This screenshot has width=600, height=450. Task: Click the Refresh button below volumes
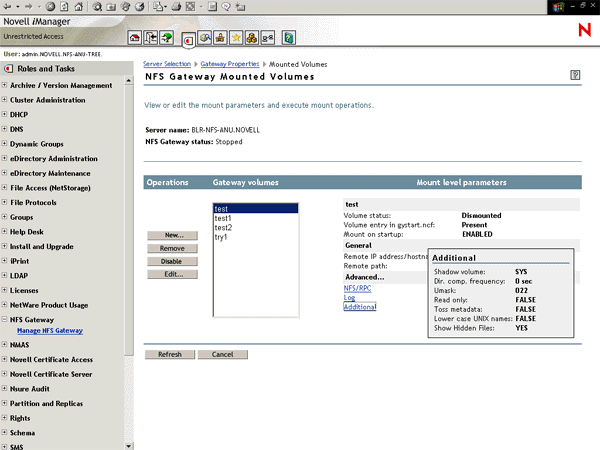click(170, 354)
